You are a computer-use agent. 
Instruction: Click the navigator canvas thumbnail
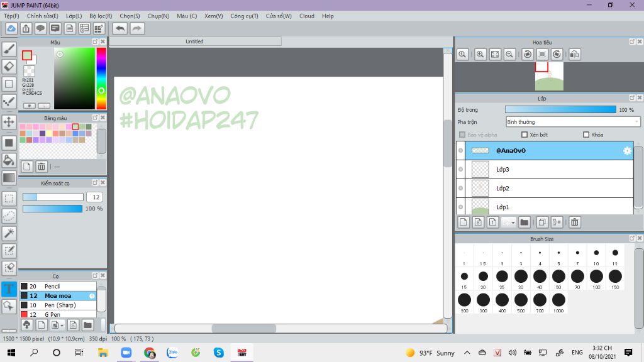(x=549, y=76)
